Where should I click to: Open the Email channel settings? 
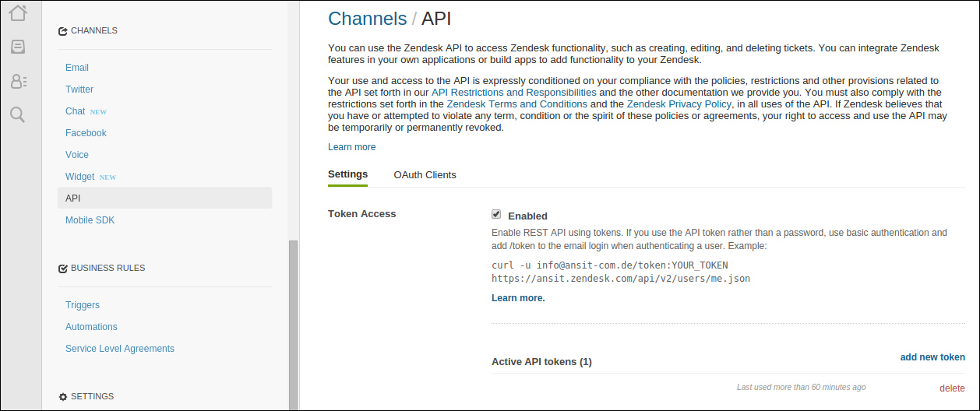(77, 68)
